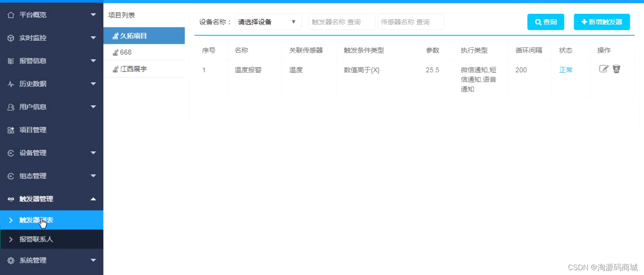Click the grid icon beside 项目管理
This screenshot has height=275, width=644.
11,130
